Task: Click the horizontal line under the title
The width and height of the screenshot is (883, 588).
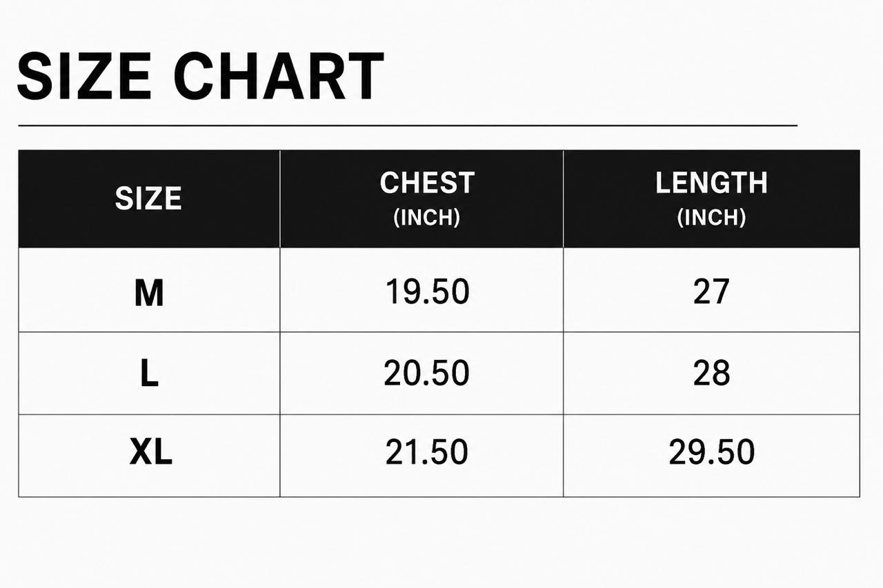Action: pyautogui.click(x=408, y=126)
